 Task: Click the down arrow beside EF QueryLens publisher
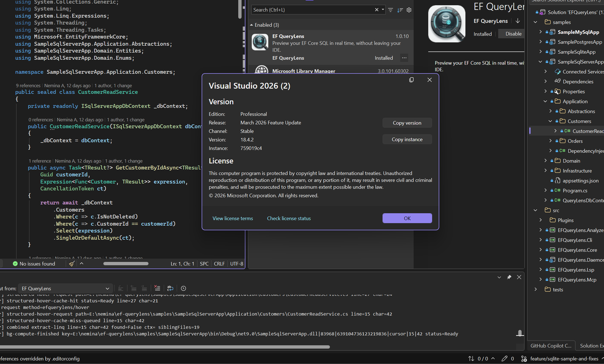pyautogui.click(x=518, y=21)
